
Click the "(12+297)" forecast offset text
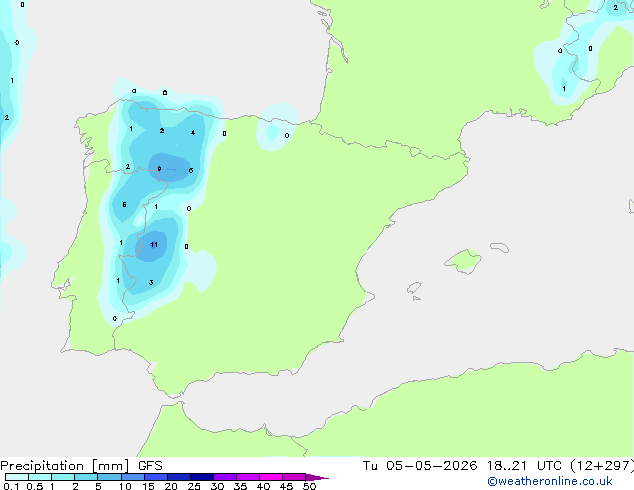[602, 466]
